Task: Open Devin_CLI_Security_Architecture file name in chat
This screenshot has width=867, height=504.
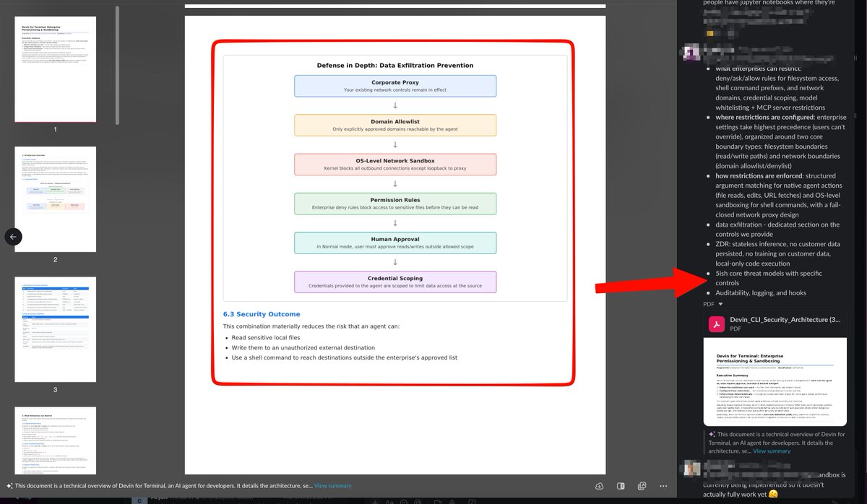Action: (785, 319)
